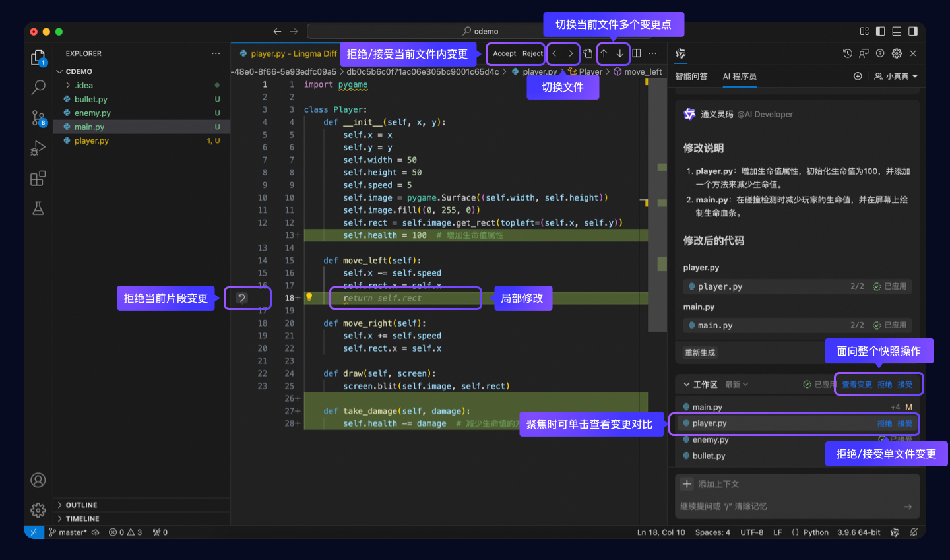
Task: Expand the .idea folder in Explorer
Action: 83,85
